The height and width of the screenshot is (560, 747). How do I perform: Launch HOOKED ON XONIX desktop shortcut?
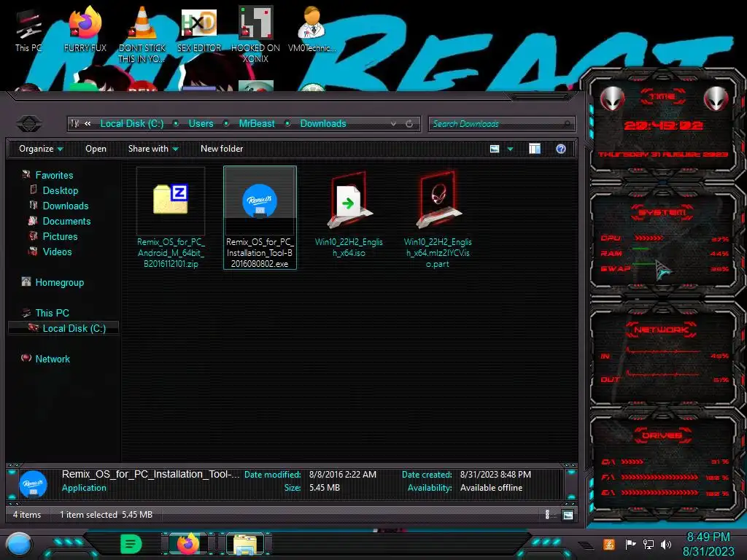coord(255,34)
